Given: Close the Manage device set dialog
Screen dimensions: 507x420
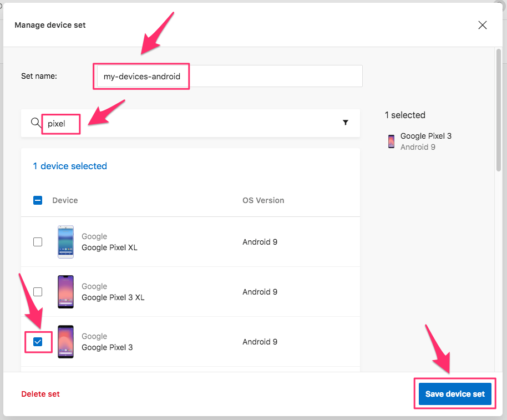Looking at the screenshot, I should [482, 25].
